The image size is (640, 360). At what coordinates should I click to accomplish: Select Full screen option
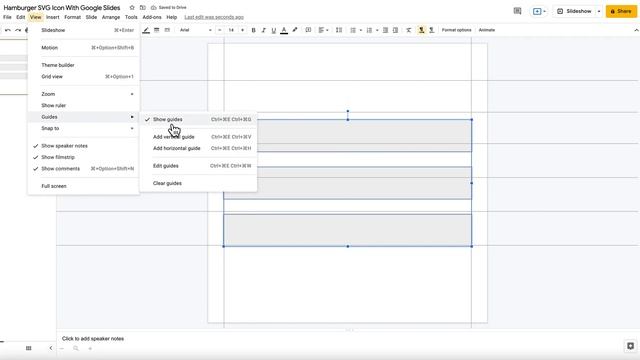[x=84, y=186]
